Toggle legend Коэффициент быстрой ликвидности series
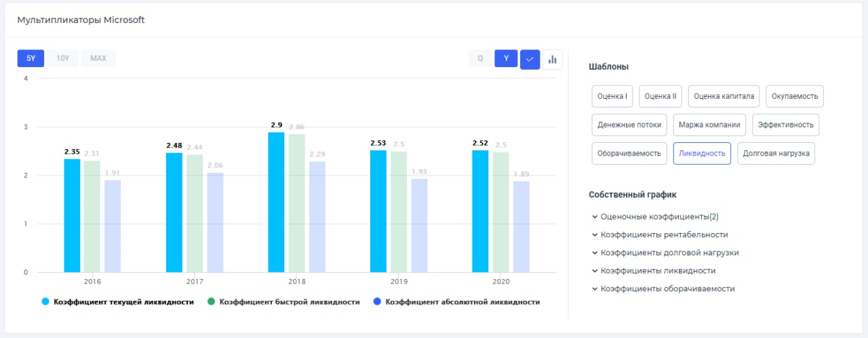868x338 pixels. [x=283, y=301]
